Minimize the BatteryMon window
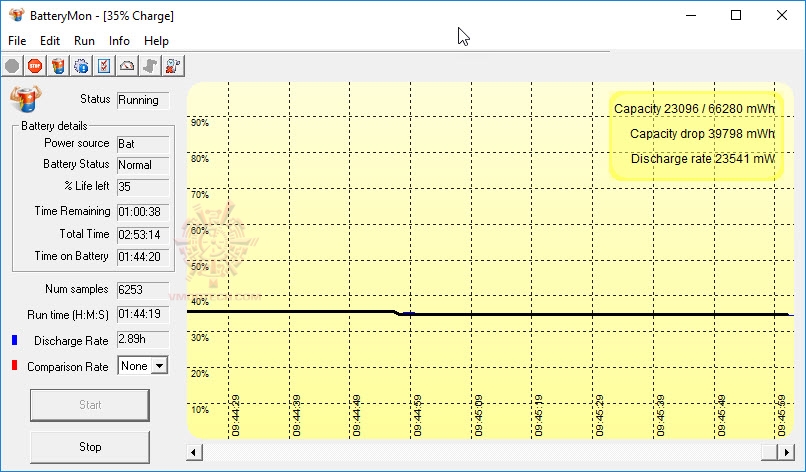The height and width of the screenshot is (472, 806). [x=691, y=15]
